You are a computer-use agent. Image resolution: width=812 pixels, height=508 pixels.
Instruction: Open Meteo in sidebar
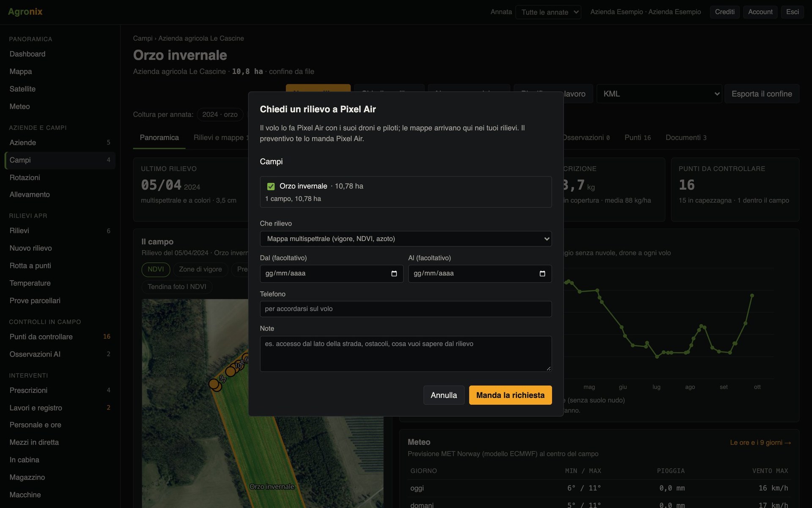(x=60, y=106)
